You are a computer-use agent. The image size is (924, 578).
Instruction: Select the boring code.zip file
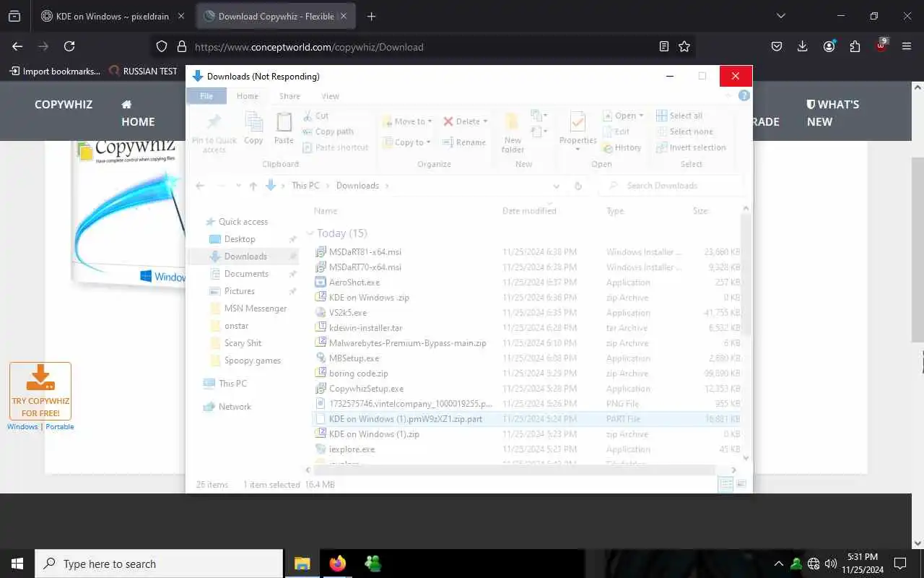(x=358, y=374)
